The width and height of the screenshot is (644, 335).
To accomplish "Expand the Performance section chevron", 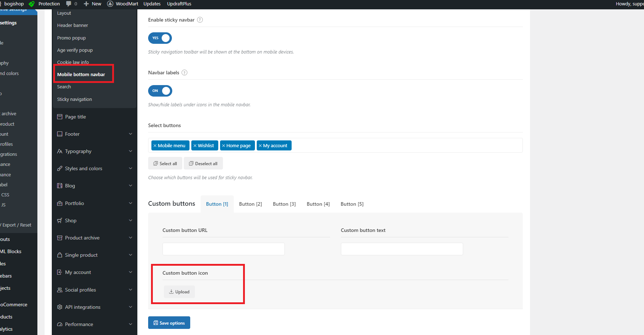I will 131,324.
